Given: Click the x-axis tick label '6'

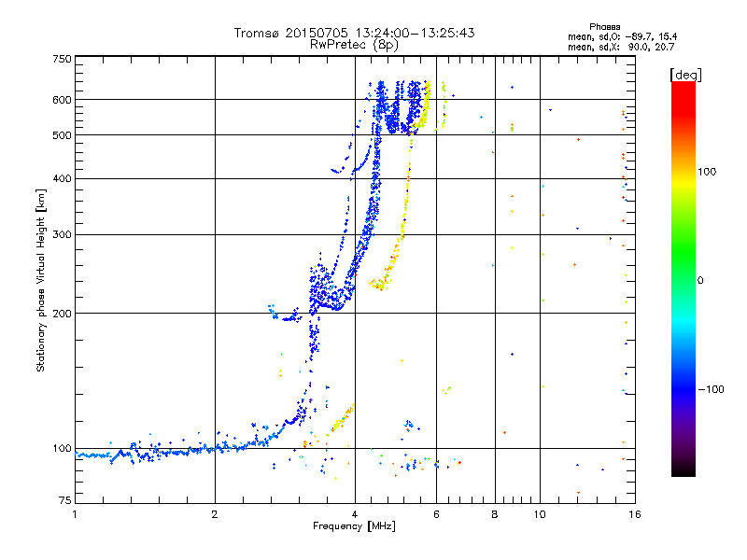Looking at the screenshot, I should tap(436, 514).
